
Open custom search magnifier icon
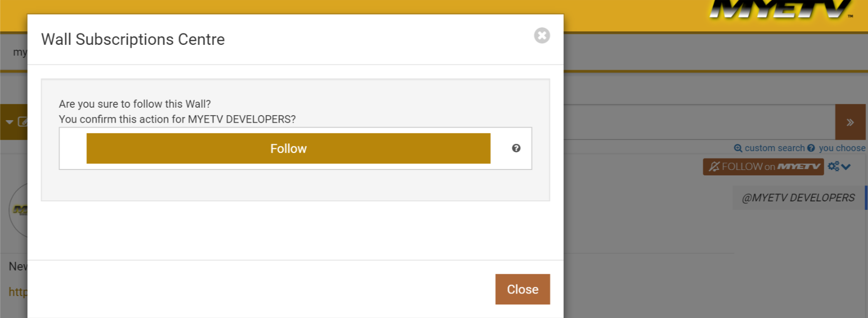pos(738,148)
